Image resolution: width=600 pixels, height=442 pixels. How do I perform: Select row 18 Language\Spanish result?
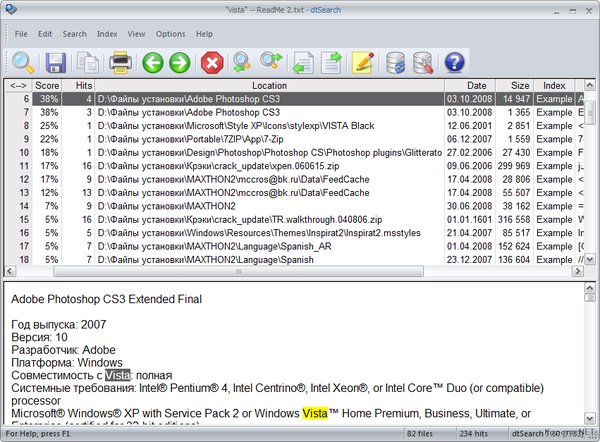tap(294, 259)
